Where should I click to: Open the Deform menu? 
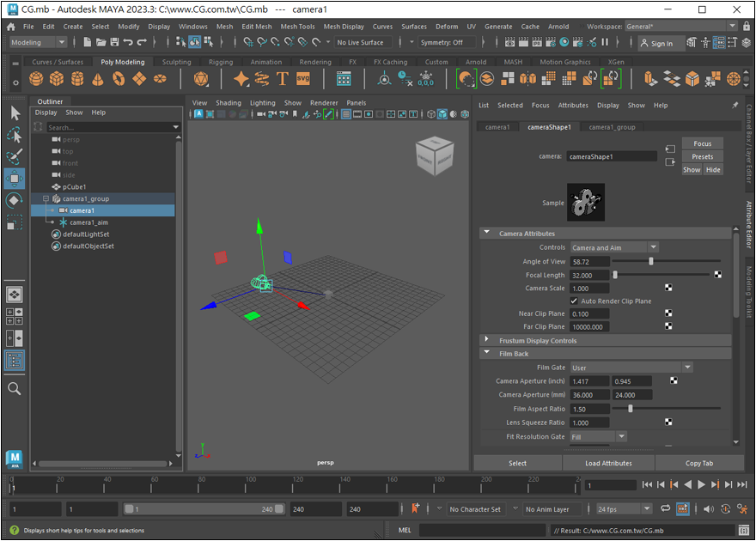[x=447, y=27]
